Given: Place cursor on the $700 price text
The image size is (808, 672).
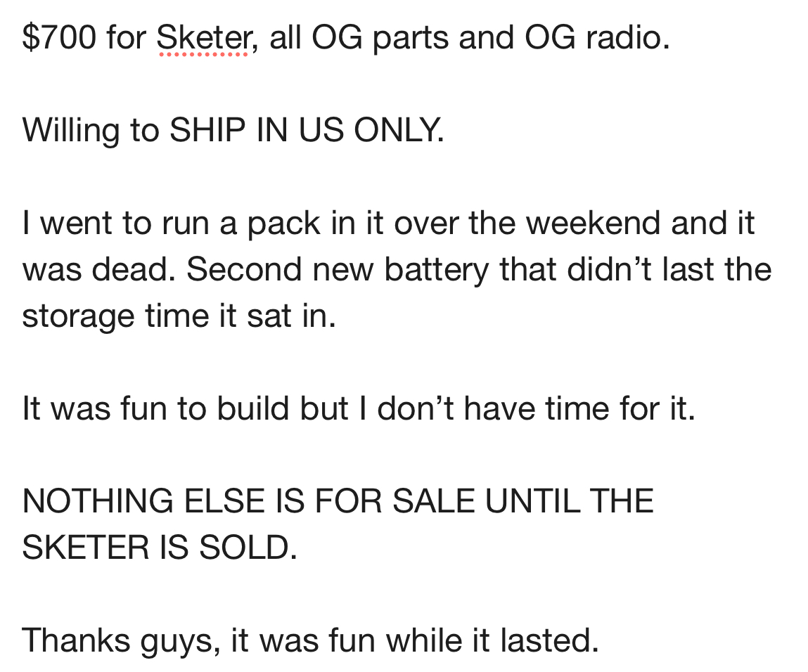Looking at the screenshot, I should (59, 38).
